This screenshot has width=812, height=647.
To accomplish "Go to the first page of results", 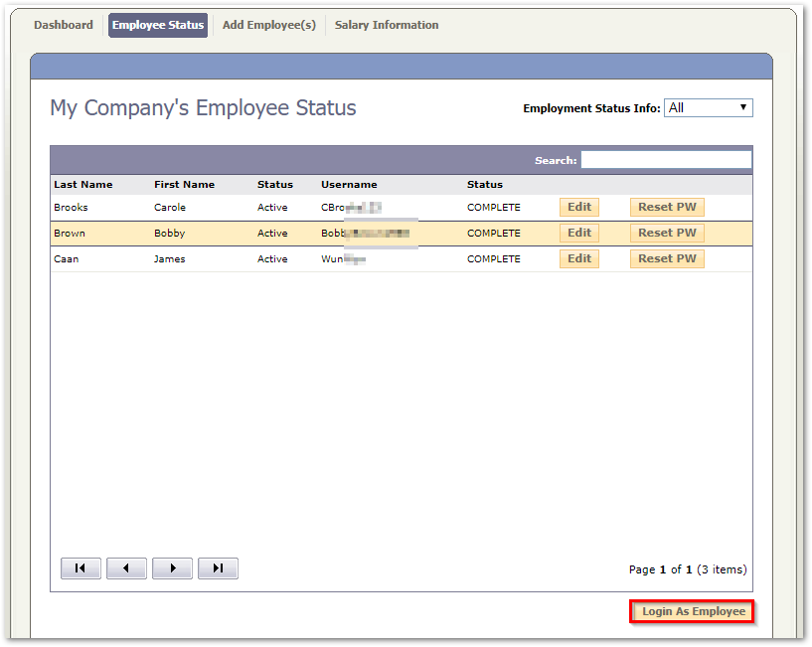I will (81, 568).
